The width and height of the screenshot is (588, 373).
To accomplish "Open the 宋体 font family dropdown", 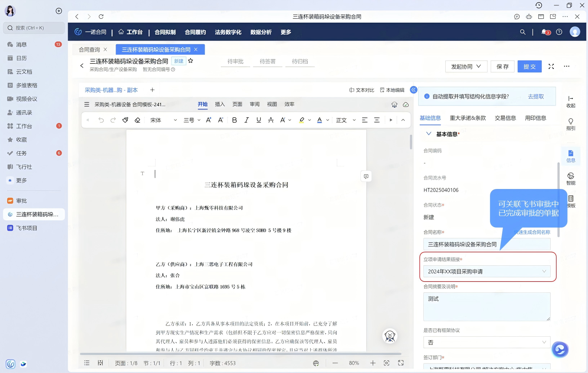I will [163, 120].
